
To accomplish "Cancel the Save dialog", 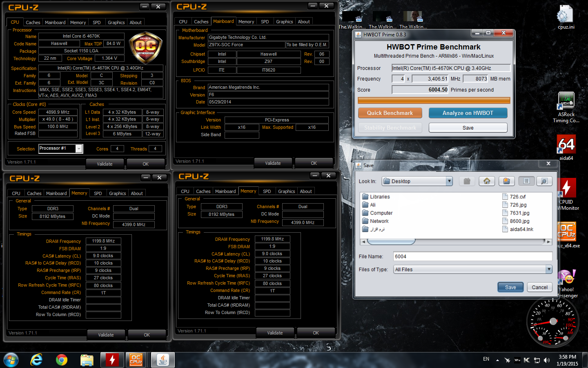I will point(539,287).
